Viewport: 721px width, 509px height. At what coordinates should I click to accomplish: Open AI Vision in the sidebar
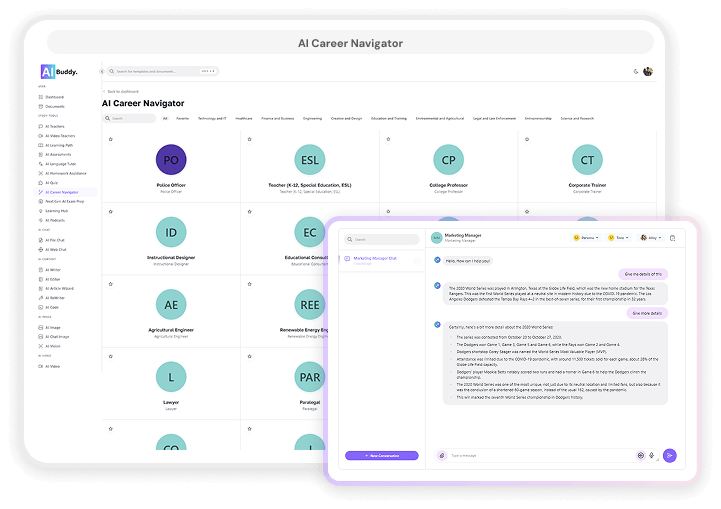click(50, 346)
